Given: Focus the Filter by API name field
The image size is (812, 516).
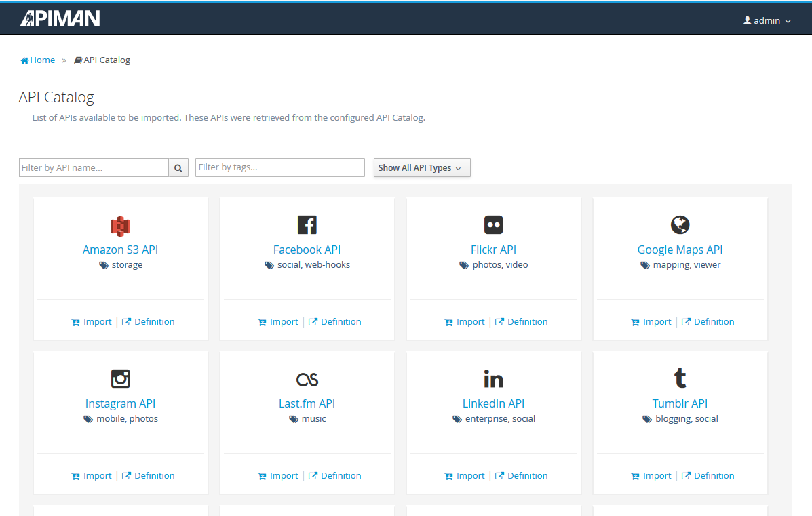Looking at the screenshot, I should (94, 167).
